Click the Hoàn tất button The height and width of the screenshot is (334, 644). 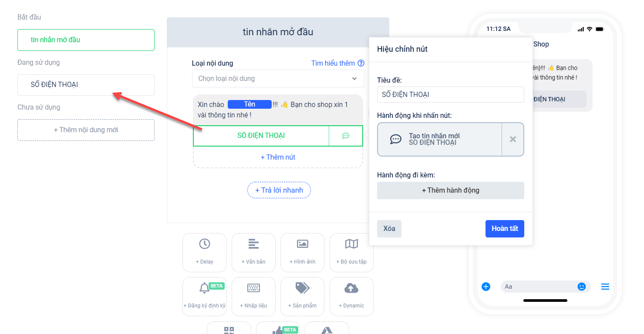point(505,229)
